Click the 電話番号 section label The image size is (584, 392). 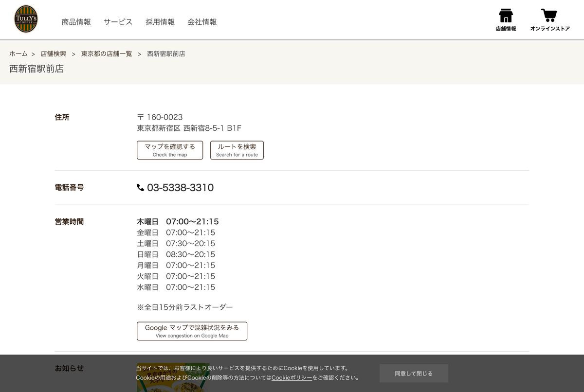click(x=69, y=187)
